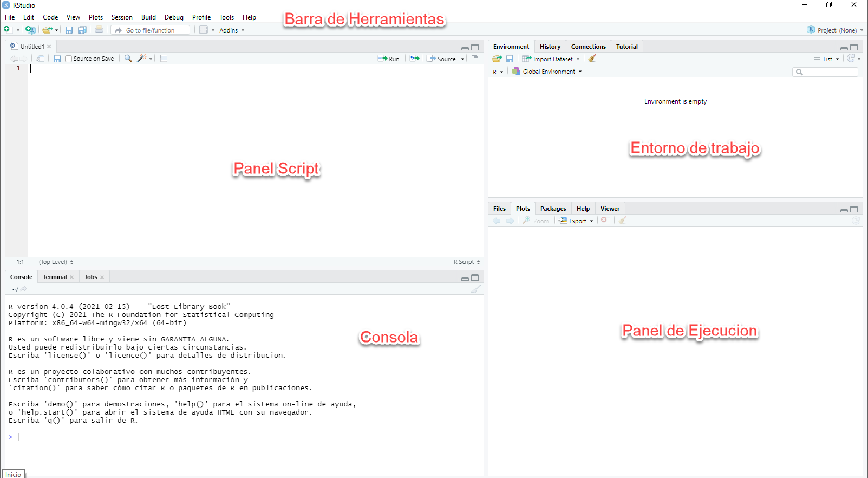868x478 pixels.
Task: Expand recent files dropdown next to Open
Action: pos(56,30)
